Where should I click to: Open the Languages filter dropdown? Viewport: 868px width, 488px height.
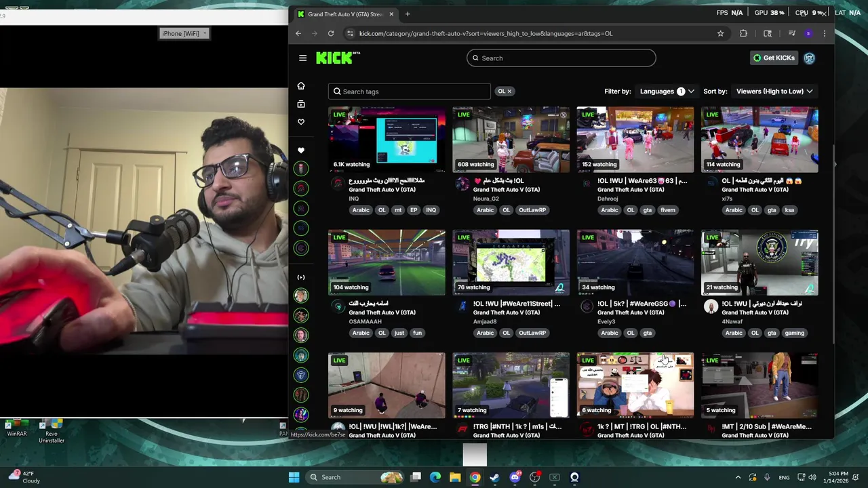667,91
